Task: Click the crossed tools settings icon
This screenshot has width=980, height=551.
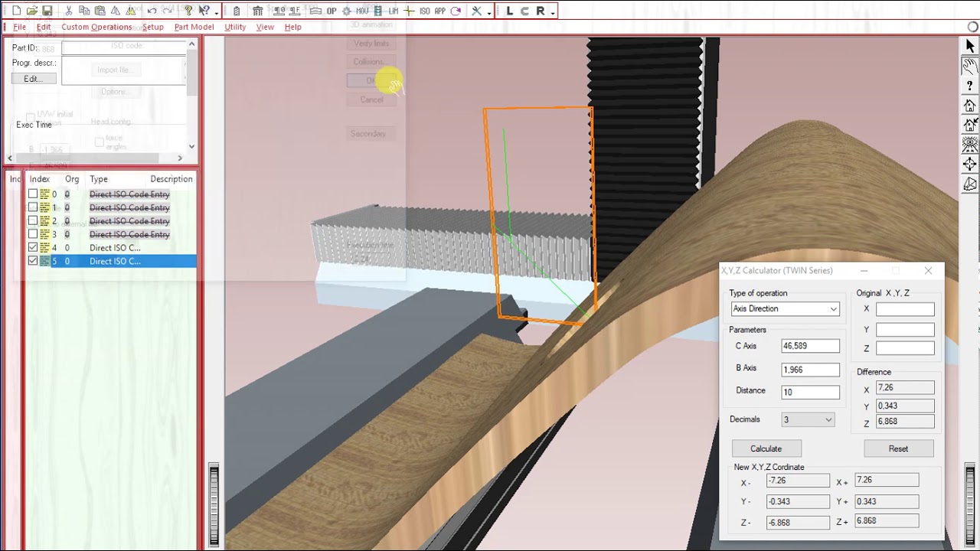Action: pos(476,11)
